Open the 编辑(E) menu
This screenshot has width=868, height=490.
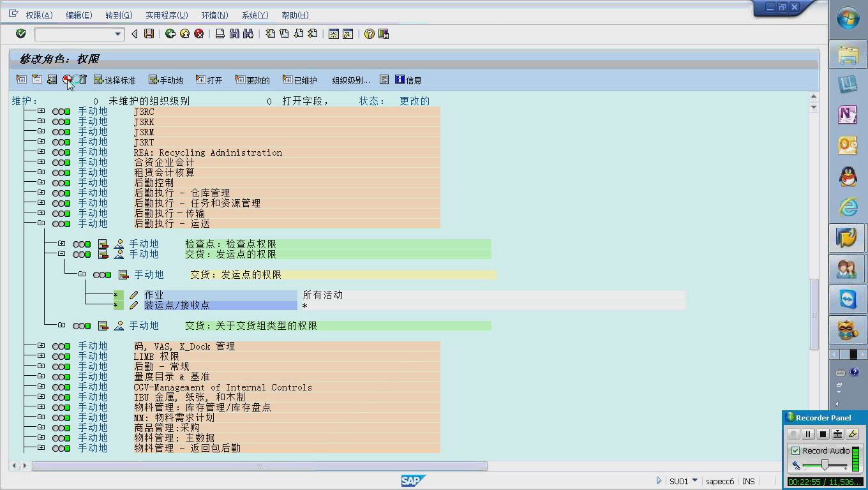pyautogui.click(x=79, y=15)
